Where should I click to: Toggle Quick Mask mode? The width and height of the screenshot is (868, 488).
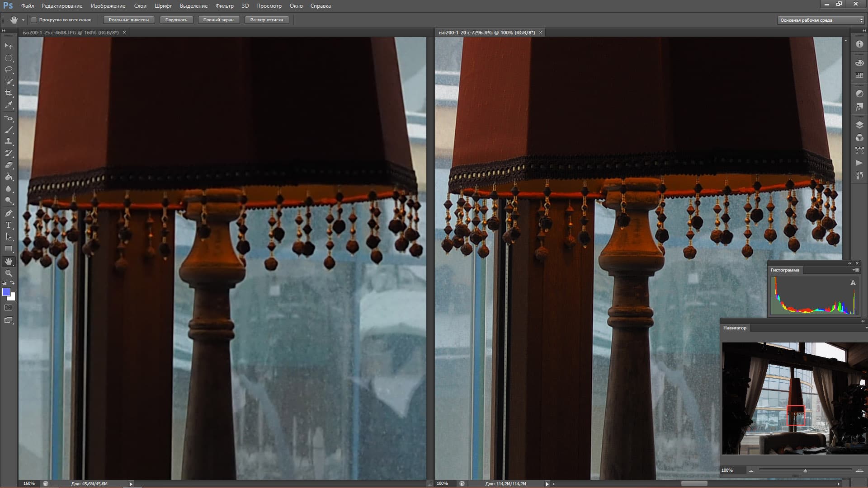9,308
